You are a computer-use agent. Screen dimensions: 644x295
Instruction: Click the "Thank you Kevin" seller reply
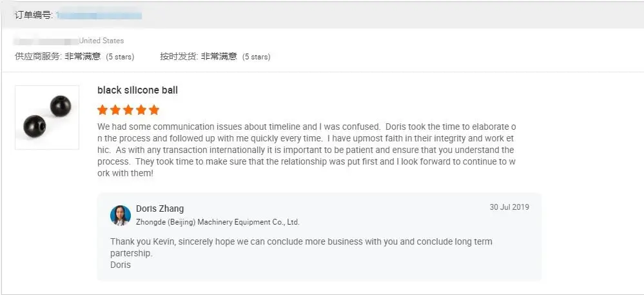coord(301,247)
